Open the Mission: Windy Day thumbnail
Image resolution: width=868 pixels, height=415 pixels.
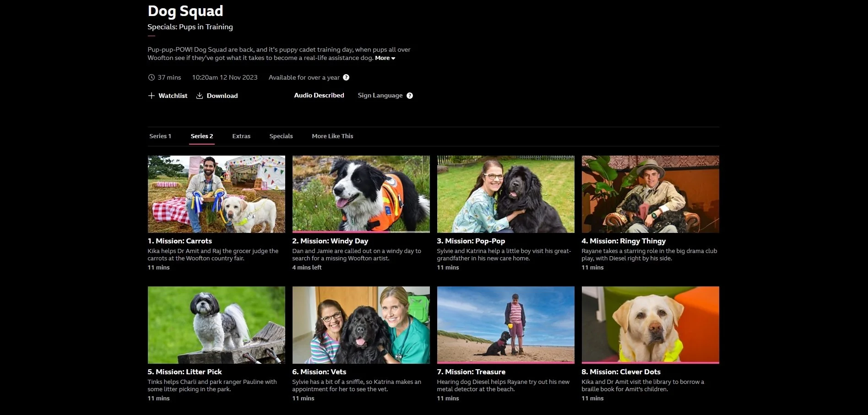click(x=361, y=194)
